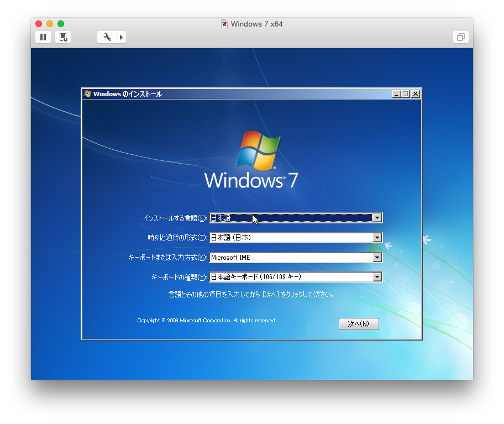Enter full screen with green button
Image resolution: width=504 pixels, height=424 pixels.
(61, 24)
